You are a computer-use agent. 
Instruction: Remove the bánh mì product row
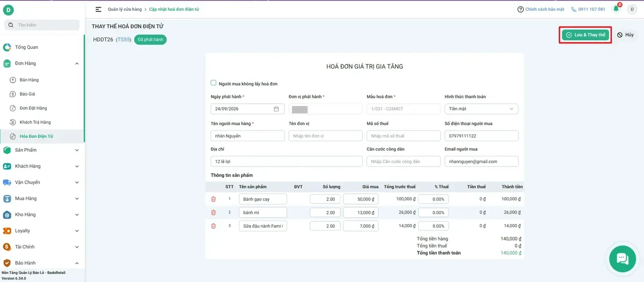(x=213, y=212)
